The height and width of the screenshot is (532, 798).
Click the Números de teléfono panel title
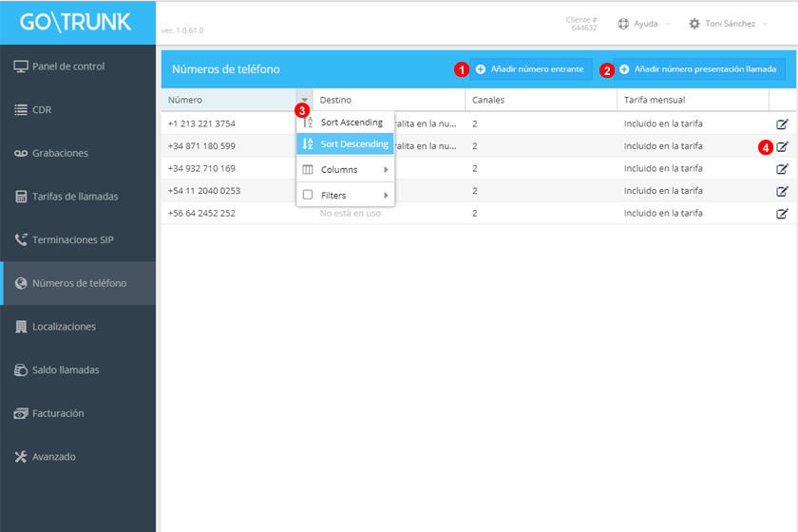(x=226, y=69)
